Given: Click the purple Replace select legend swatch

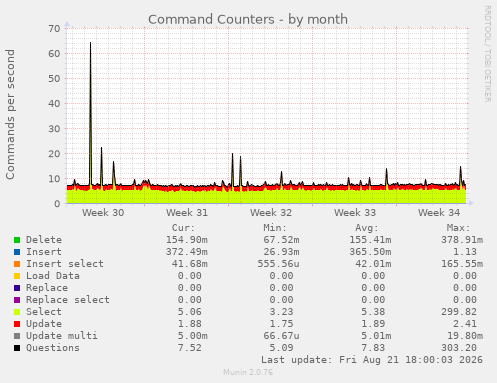Looking at the screenshot, I should coord(17,300).
